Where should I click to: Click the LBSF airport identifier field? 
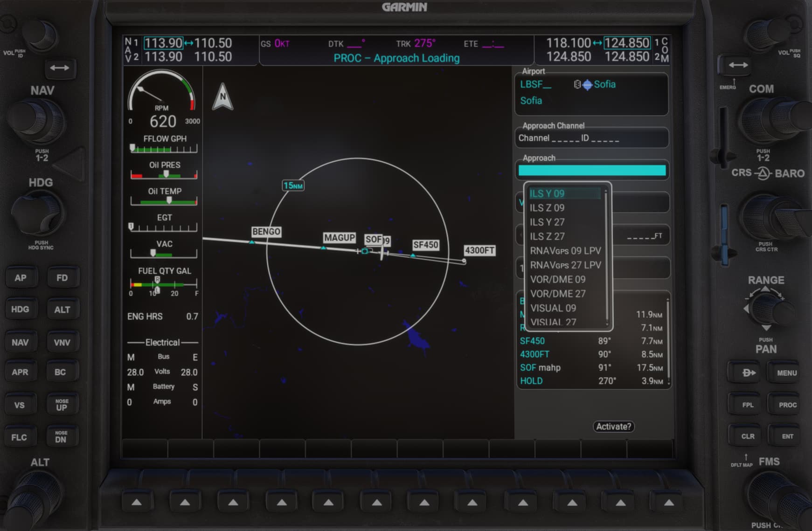pyautogui.click(x=536, y=84)
